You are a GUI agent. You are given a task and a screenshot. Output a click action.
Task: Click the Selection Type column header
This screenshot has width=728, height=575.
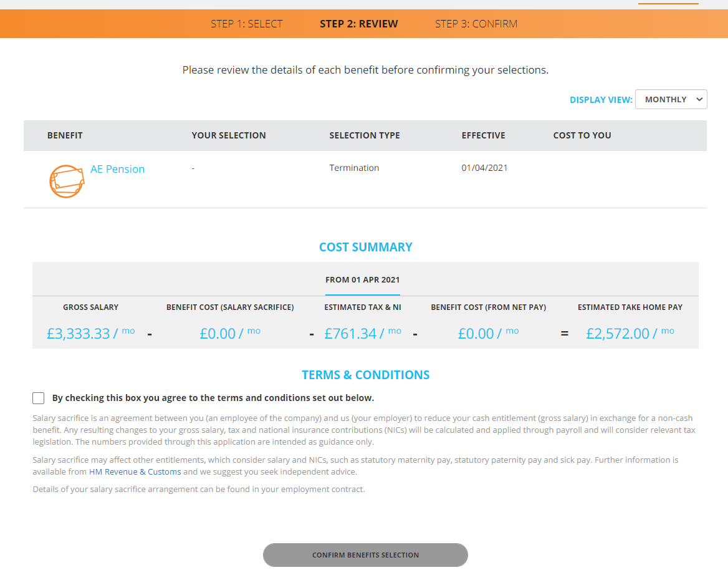[365, 135]
